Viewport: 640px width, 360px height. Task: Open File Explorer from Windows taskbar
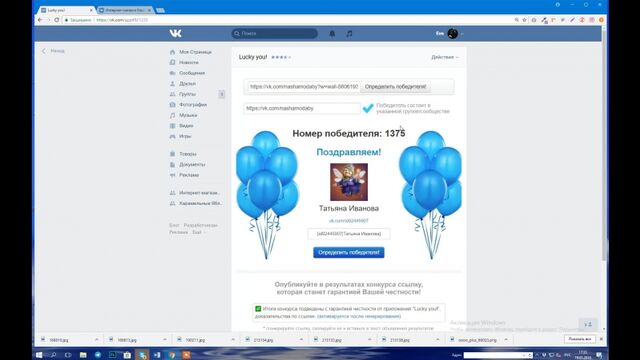[x=83, y=355]
